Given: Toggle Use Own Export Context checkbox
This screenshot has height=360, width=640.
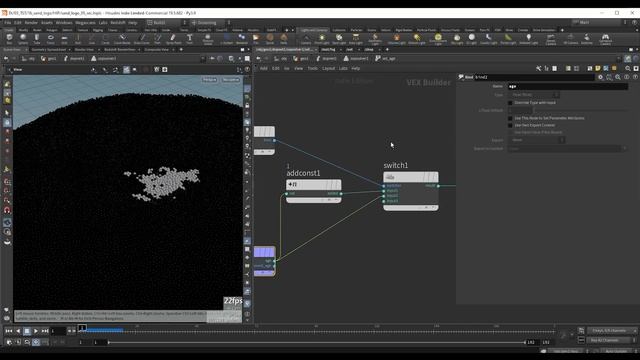Looking at the screenshot, I should click(510, 125).
